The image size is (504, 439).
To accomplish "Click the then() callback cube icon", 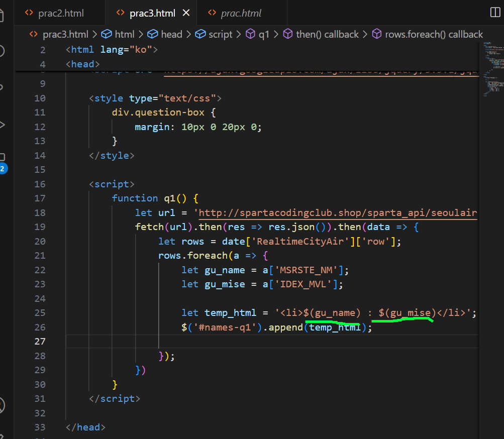I will [288, 34].
